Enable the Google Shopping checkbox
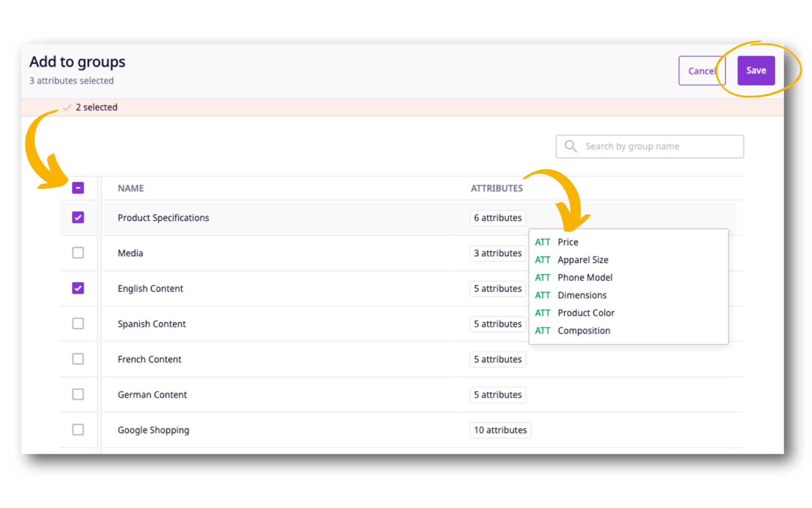Screen dimensions: 812x508 [78, 430]
